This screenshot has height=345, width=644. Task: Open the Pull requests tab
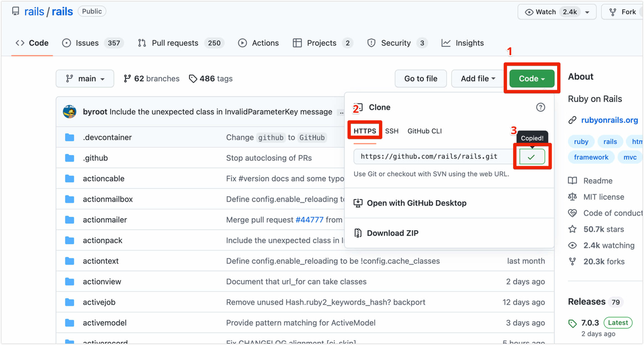174,43
